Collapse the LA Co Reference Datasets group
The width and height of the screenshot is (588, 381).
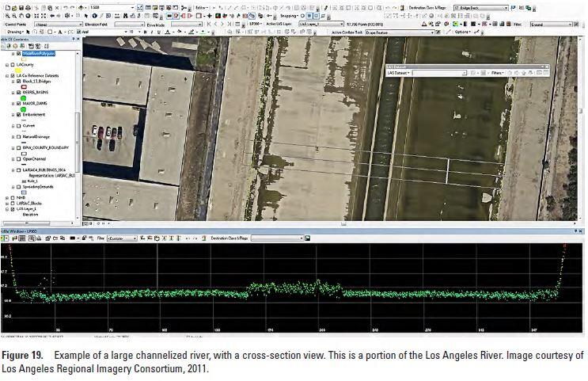point(7,76)
